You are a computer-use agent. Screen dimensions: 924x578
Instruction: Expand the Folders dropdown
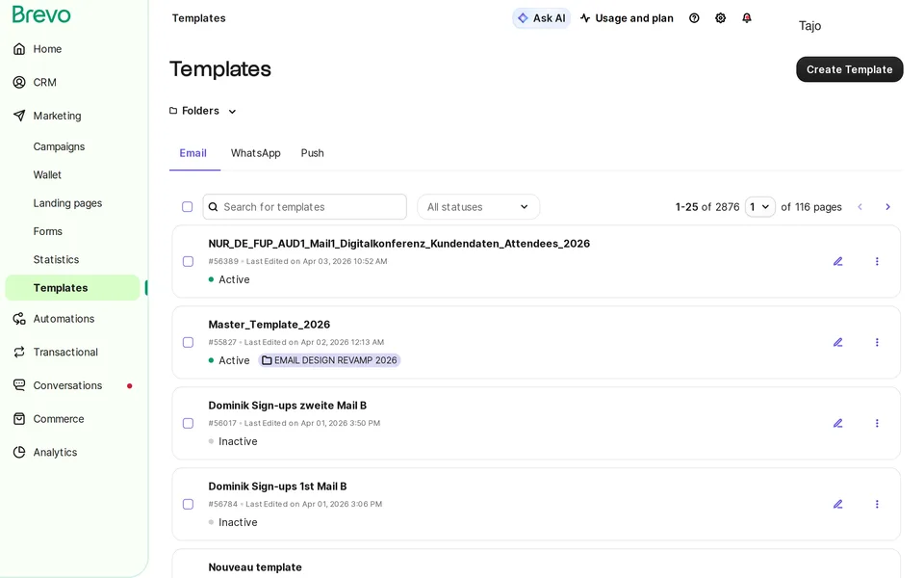[x=203, y=111]
